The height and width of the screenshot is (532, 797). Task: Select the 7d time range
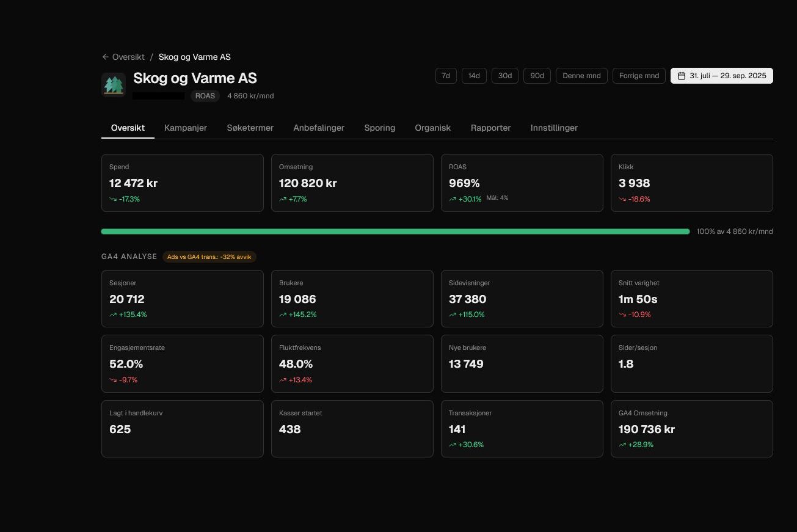pos(446,76)
